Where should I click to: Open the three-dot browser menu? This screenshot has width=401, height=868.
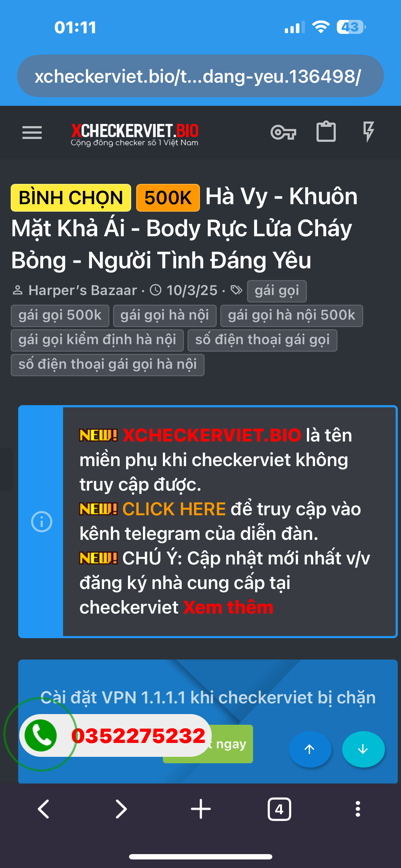(358, 809)
